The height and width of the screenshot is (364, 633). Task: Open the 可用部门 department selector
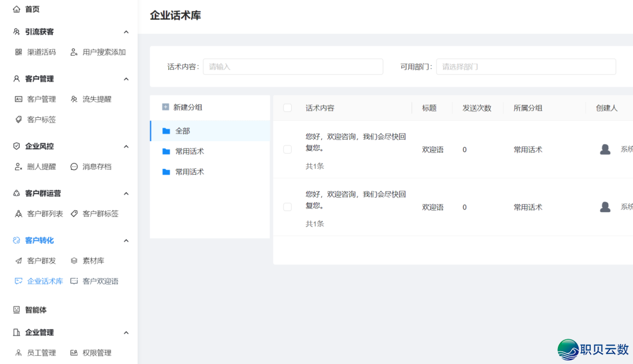coord(526,66)
